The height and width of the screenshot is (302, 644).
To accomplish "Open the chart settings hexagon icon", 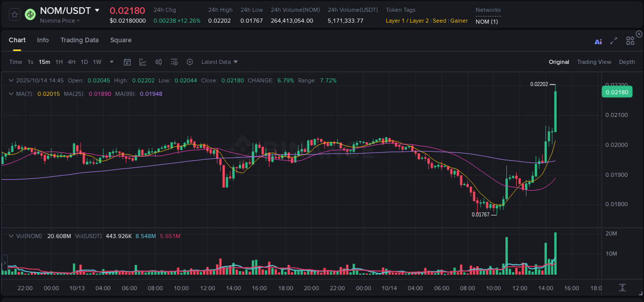I will [190, 61].
